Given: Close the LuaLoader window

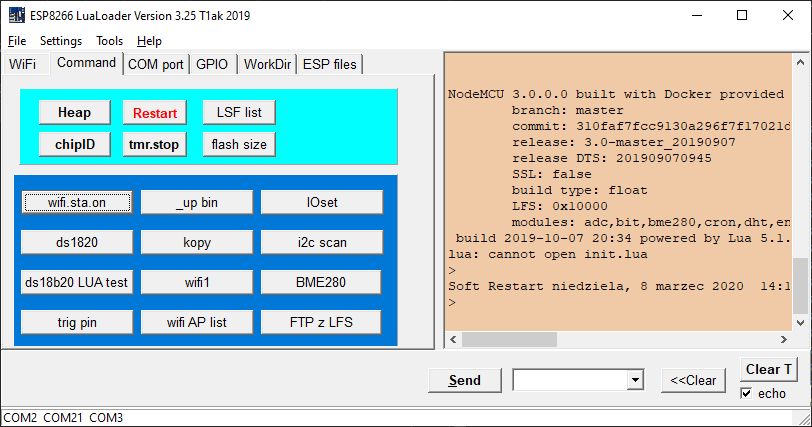Looking at the screenshot, I should tap(788, 15).
